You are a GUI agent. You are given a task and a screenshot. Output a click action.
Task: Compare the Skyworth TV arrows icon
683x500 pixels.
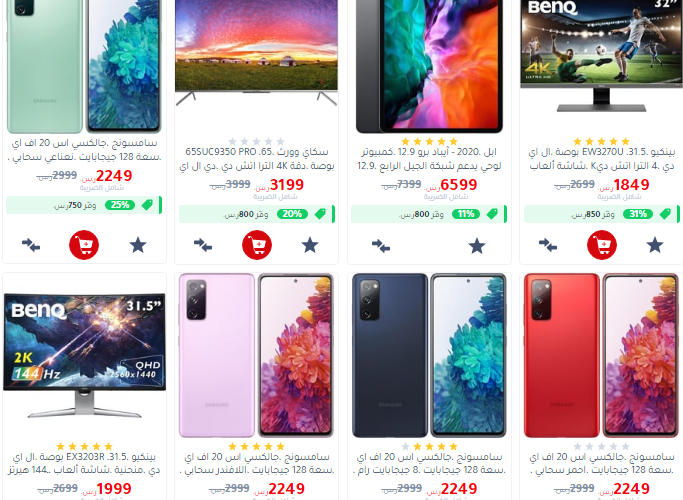(203, 245)
